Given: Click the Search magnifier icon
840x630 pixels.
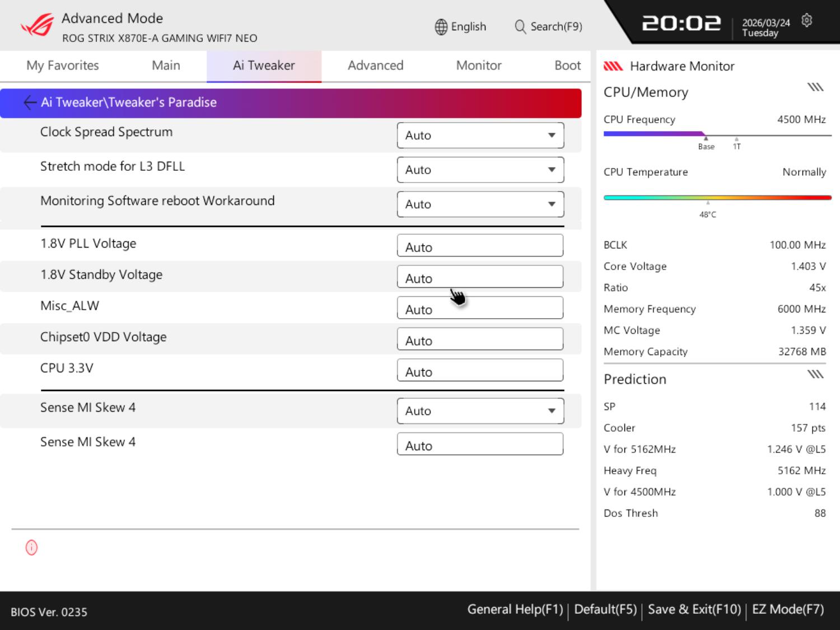Looking at the screenshot, I should pos(520,27).
